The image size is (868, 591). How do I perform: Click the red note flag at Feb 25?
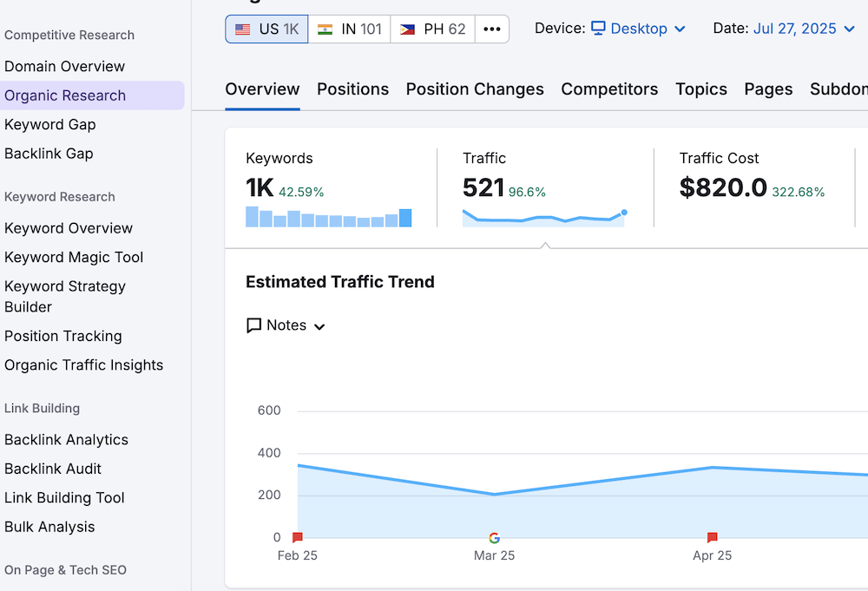[x=298, y=538]
